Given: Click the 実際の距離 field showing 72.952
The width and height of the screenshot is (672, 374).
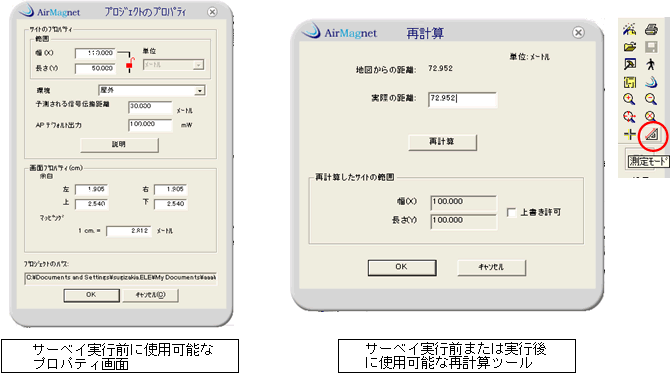Looking at the screenshot, I should (462, 99).
